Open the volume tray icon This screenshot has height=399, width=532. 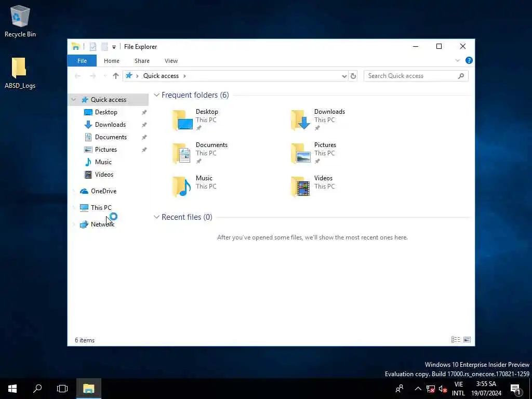443,389
